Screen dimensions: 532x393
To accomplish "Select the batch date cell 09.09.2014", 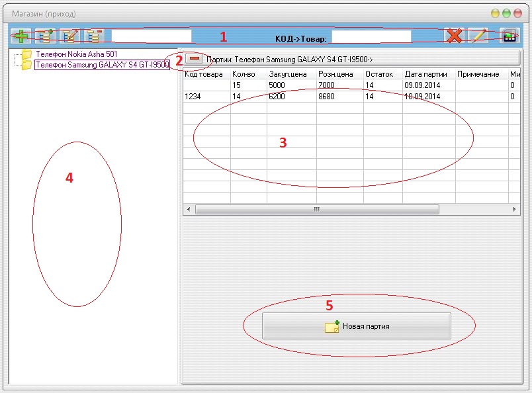I will click(x=429, y=85).
